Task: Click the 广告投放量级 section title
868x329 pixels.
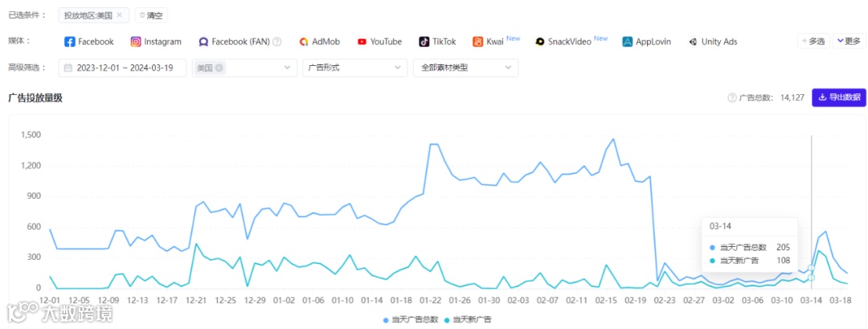Action: pos(35,97)
